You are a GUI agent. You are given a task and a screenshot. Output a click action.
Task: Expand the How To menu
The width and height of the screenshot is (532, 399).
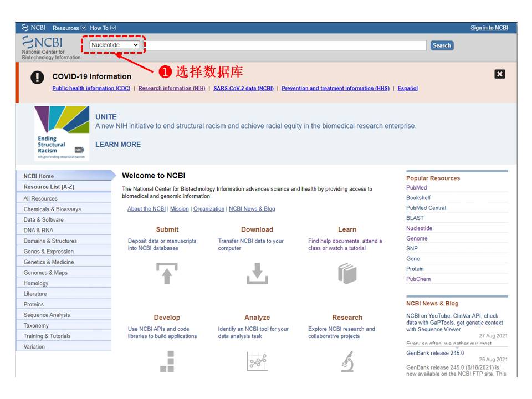point(103,28)
